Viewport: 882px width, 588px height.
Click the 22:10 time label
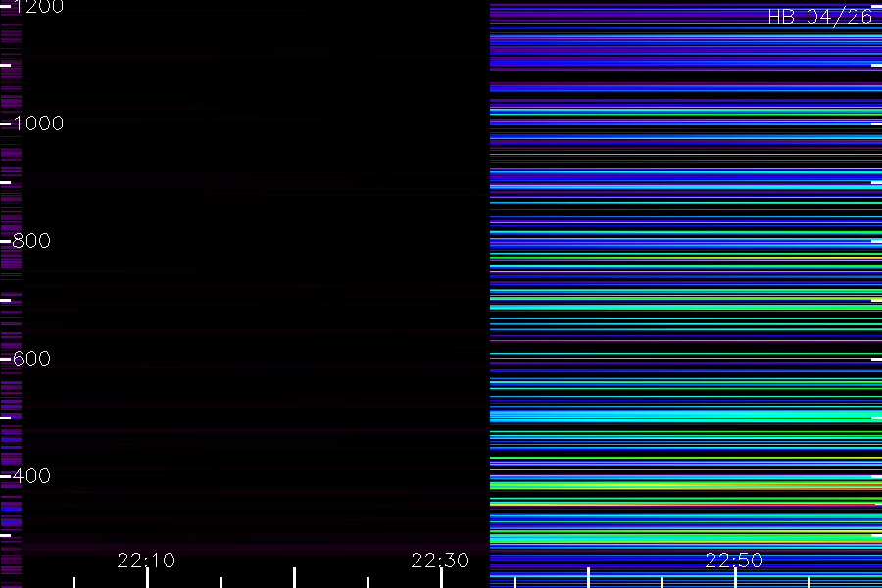(x=146, y=561)
